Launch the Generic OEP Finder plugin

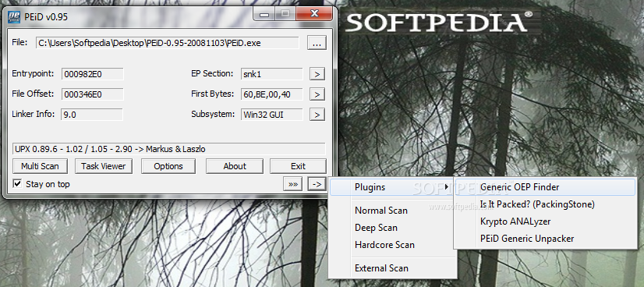(546, 187)
